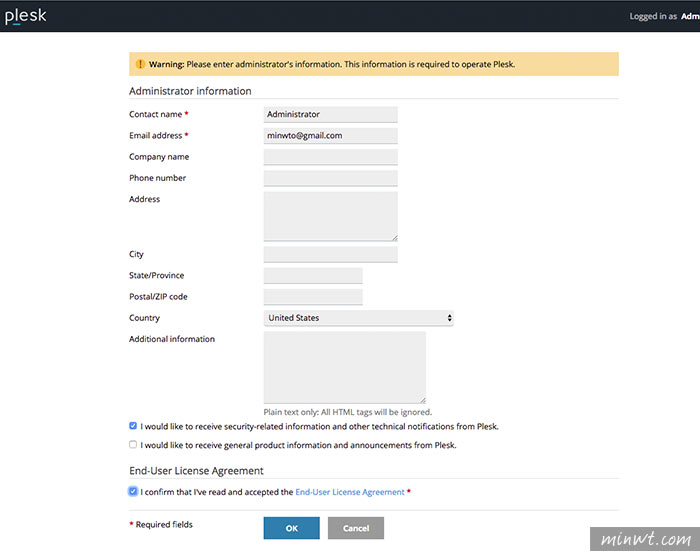The image size is (700, 551).
Task: Focus the Phone number input
Action: point(330,178)
